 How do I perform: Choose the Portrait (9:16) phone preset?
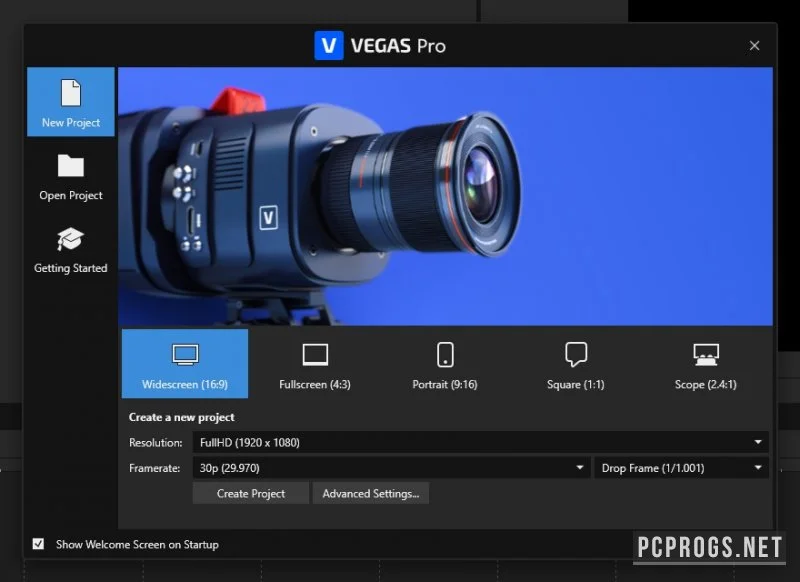click(445, 364)
